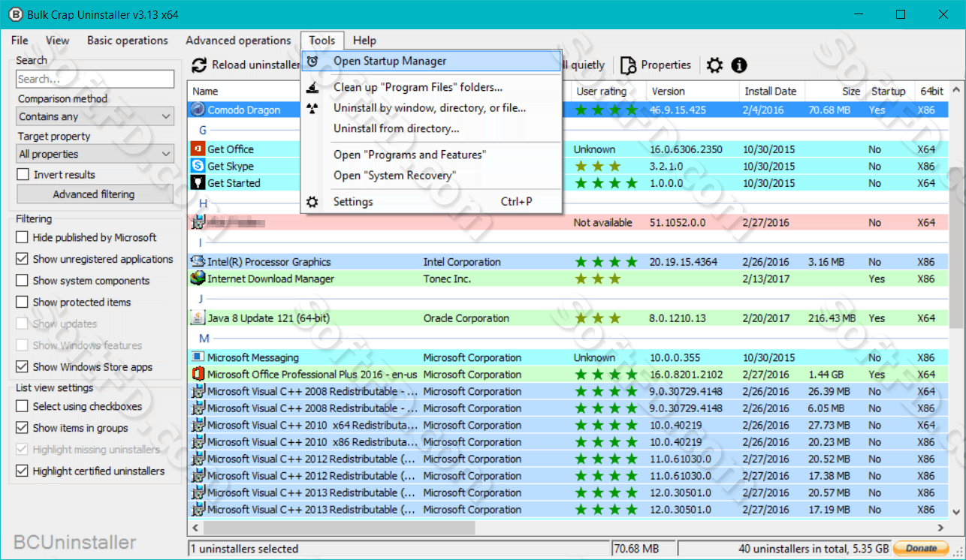Uncheck Show Windows Store apps
Screen dimensions: 966x560
(22, 367)
